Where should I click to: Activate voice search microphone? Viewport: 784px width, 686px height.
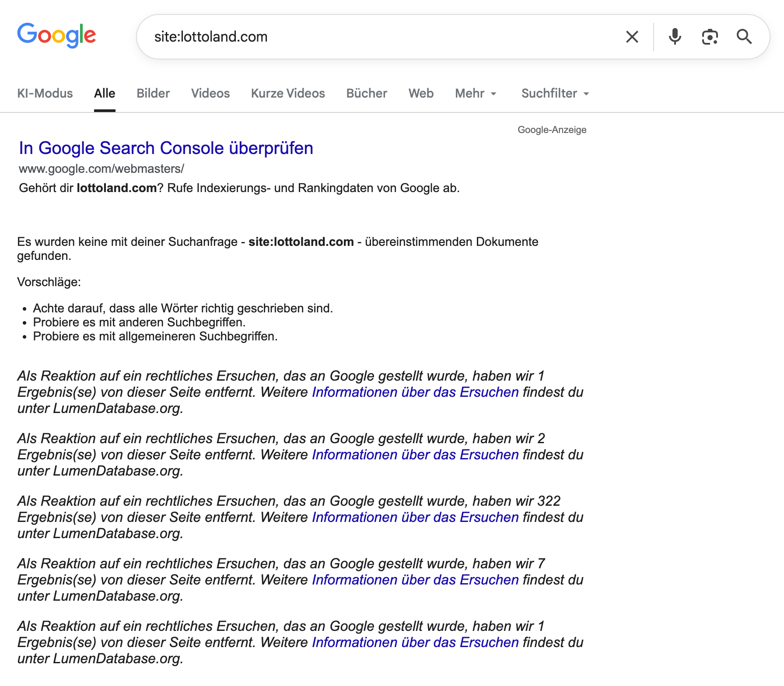tap(674, 37)
